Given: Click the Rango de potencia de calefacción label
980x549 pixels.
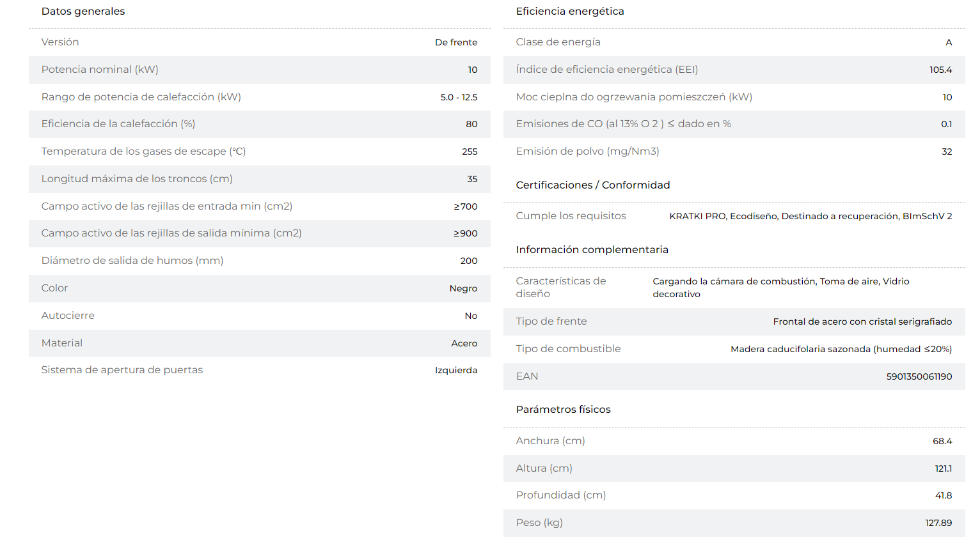Looking at the screenshot, I should [141, 97].
